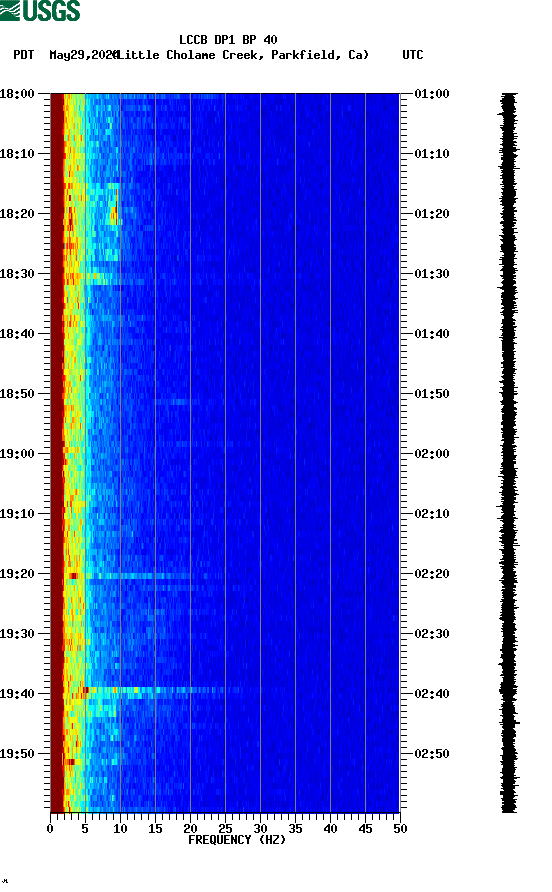Click the "15" frequency axis label

pyautogui.click(x=155, y=829)
